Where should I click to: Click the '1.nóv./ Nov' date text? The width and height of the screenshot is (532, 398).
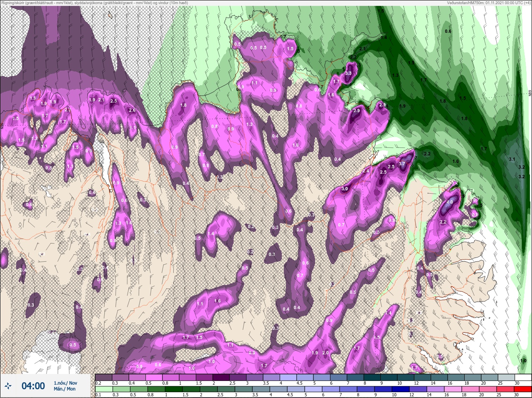click(65, 383)
